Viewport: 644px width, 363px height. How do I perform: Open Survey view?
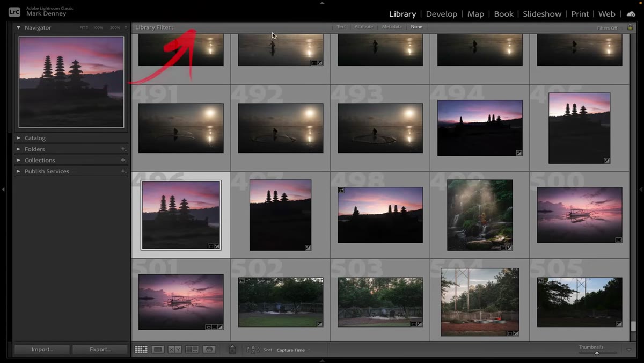coord(192,350)
